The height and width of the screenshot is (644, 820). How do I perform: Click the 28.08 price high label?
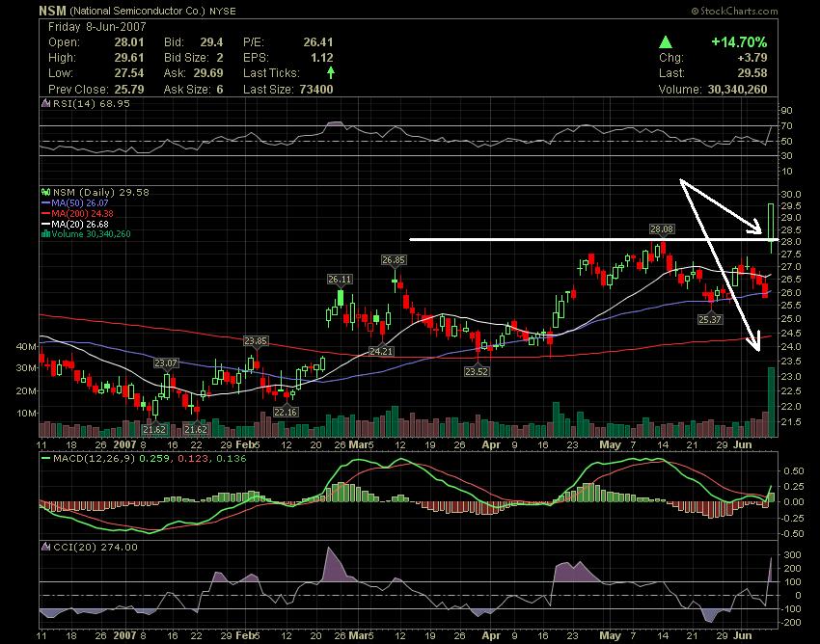tap(662, 228)
